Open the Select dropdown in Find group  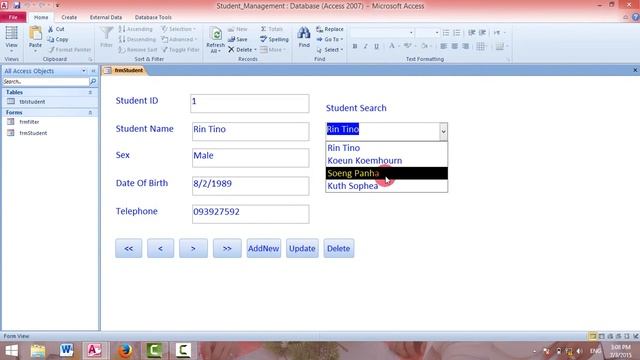coord(330,49)
